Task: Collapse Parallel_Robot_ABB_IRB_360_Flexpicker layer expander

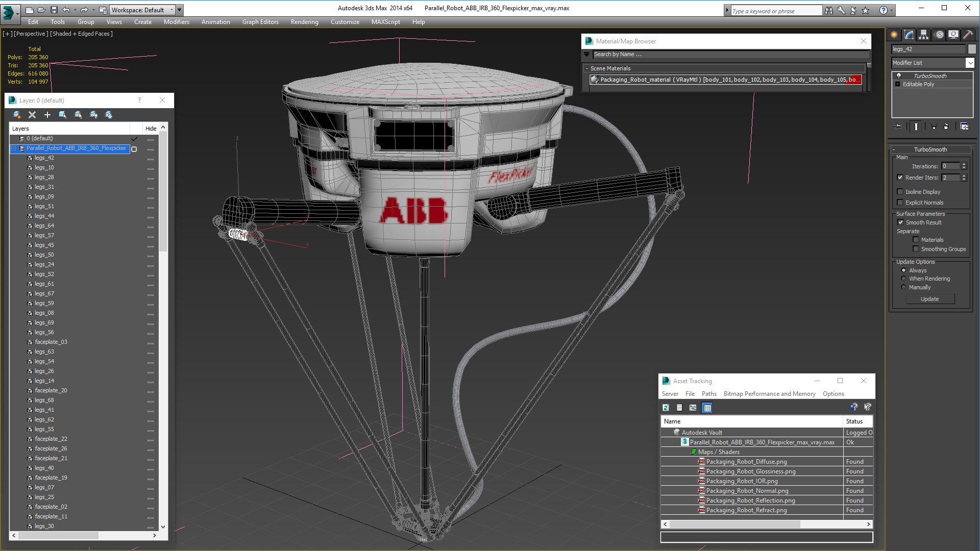Action: click(x=14, y=148)
